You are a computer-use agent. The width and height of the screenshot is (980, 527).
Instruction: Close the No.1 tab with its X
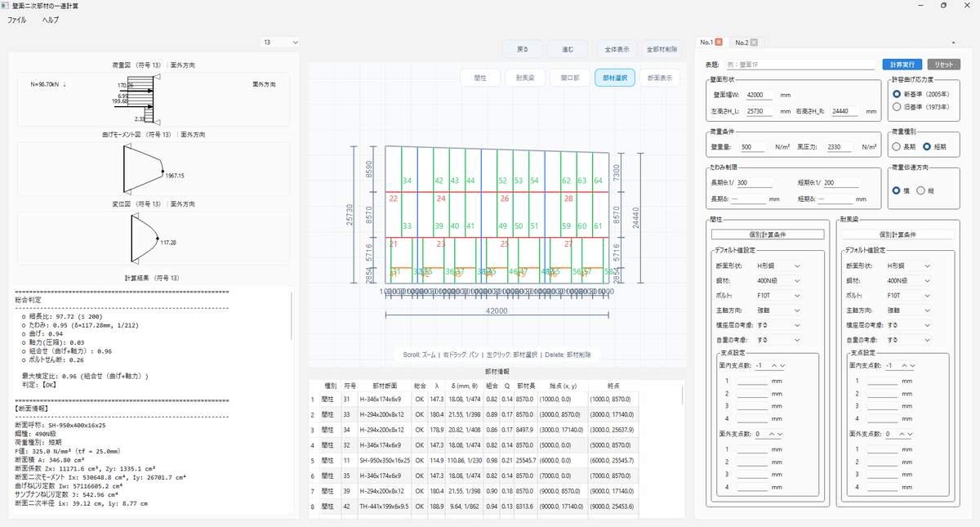[719, 42]
